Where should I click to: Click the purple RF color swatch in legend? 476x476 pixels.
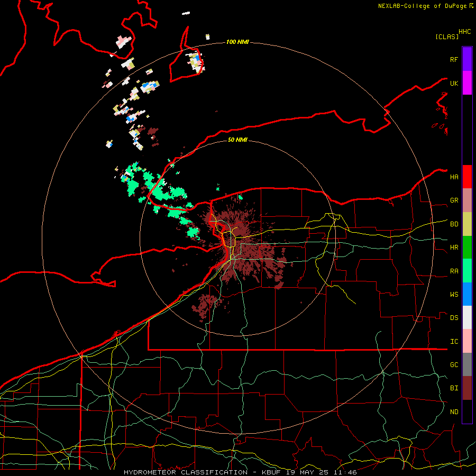467,59
